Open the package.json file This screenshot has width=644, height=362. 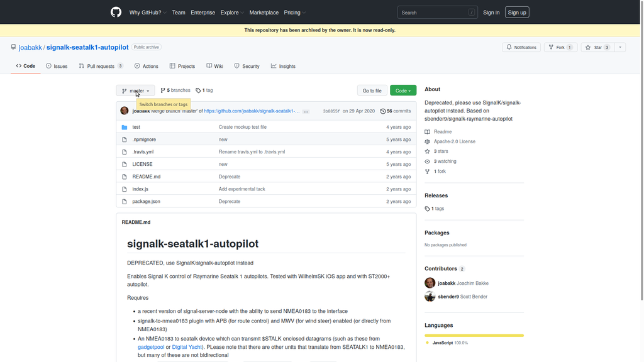coord(146,202)
